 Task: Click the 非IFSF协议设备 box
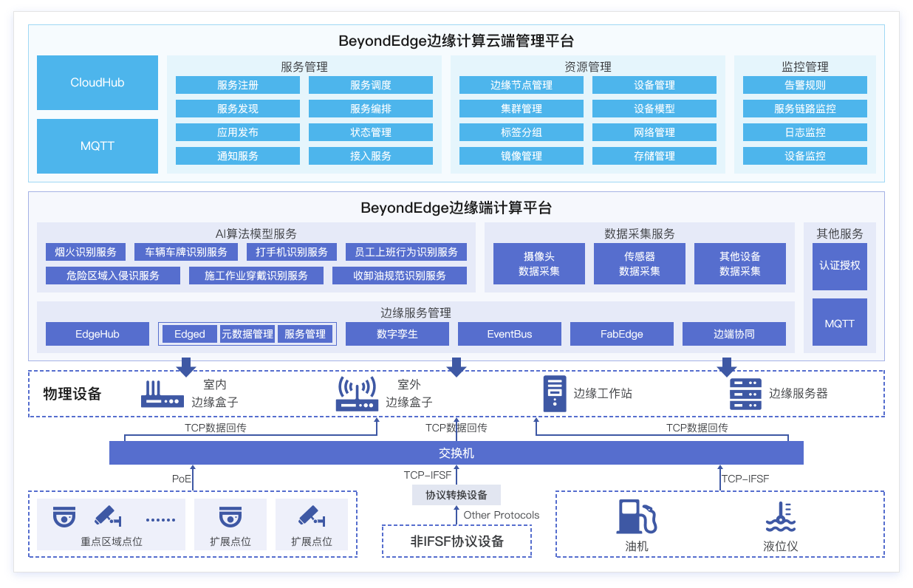457,541
